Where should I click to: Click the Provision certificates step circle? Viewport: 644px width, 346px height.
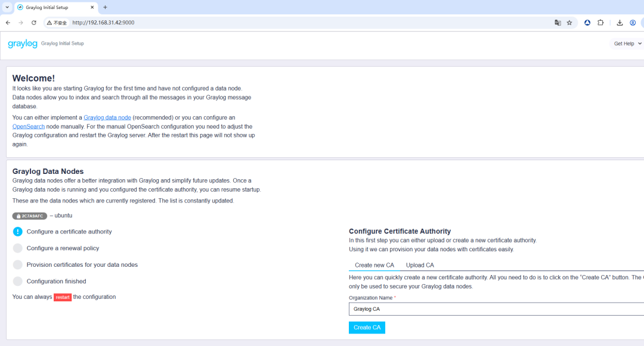coord(18,265)
